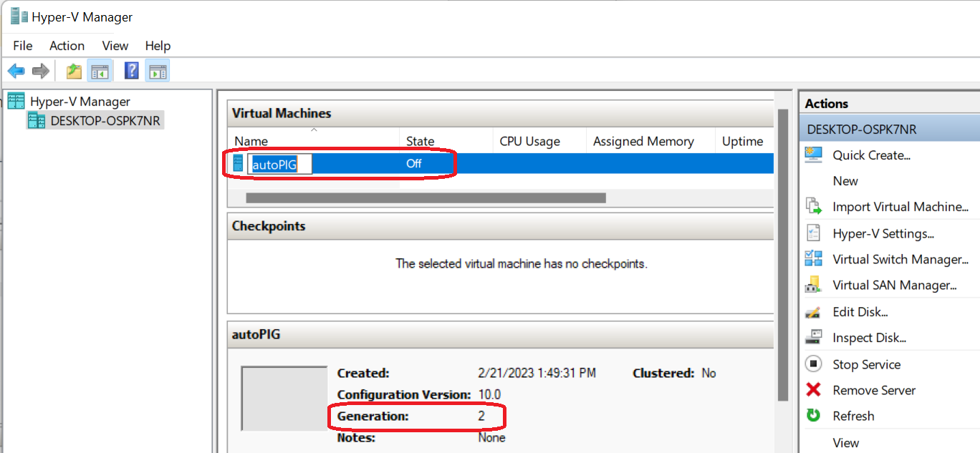Screen dimensions: 980x453
Task: Toggle the Show/Hide Action Pane icon
Action: click(x=158, y=71)
